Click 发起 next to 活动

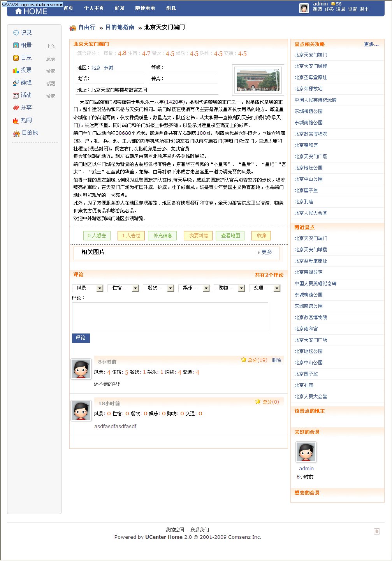pos(51,96)
